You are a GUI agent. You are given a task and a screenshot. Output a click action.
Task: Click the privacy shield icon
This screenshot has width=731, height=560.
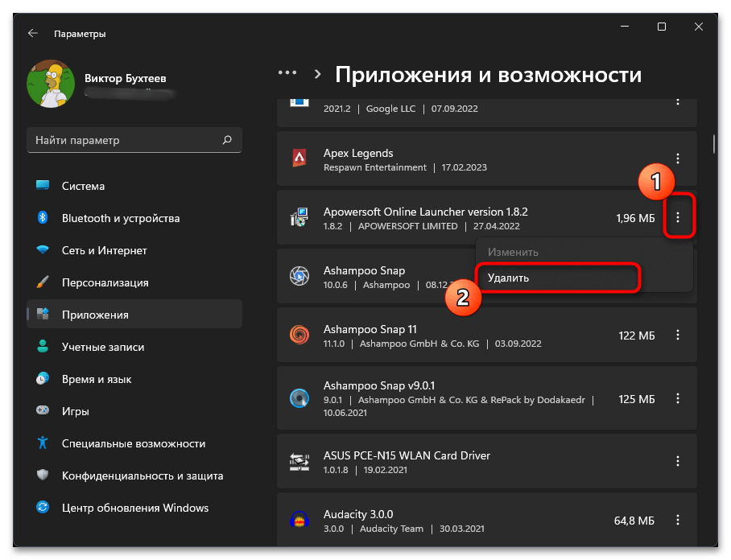click(x=43, y=475)
